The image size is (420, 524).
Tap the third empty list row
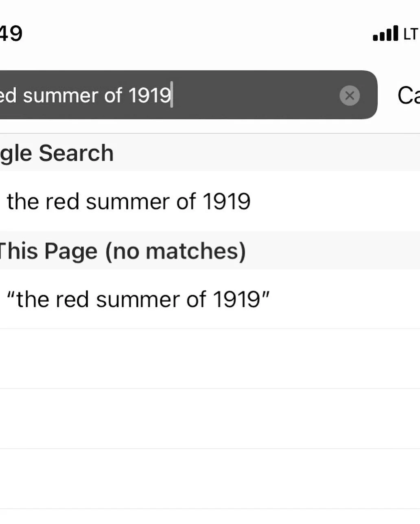[210, 479]
